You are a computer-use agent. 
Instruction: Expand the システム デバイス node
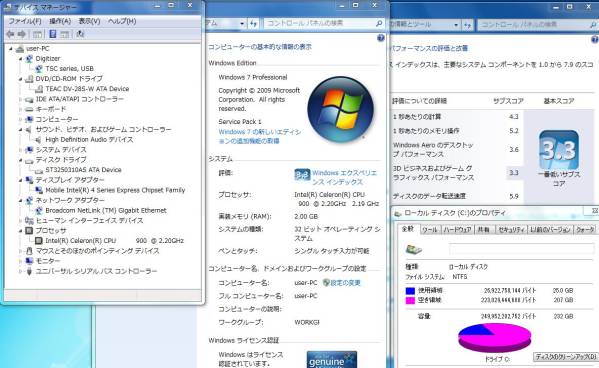[x=21, y=150]
